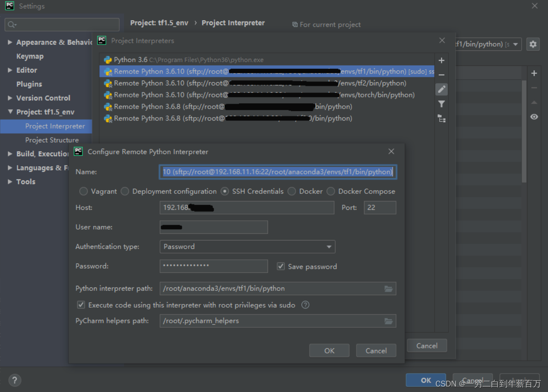
Task: Click the interpreter Name field
Action: point(278,172)
